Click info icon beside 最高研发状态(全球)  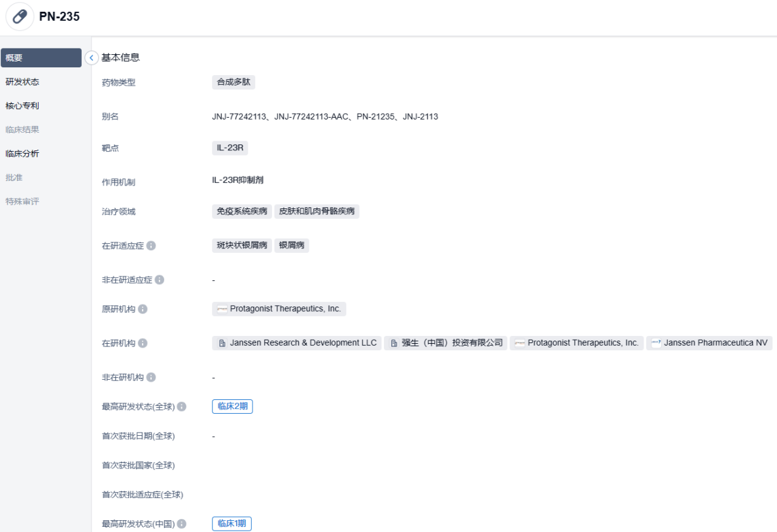[181, 407]
